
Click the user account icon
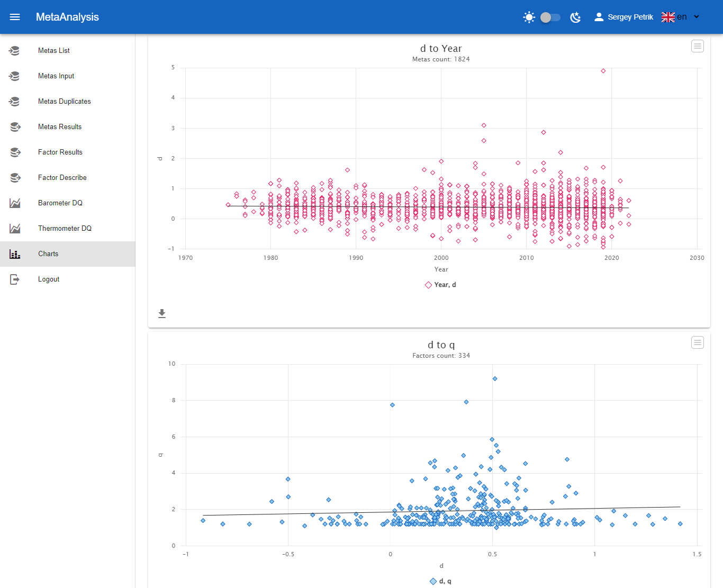tap(599, 17)
